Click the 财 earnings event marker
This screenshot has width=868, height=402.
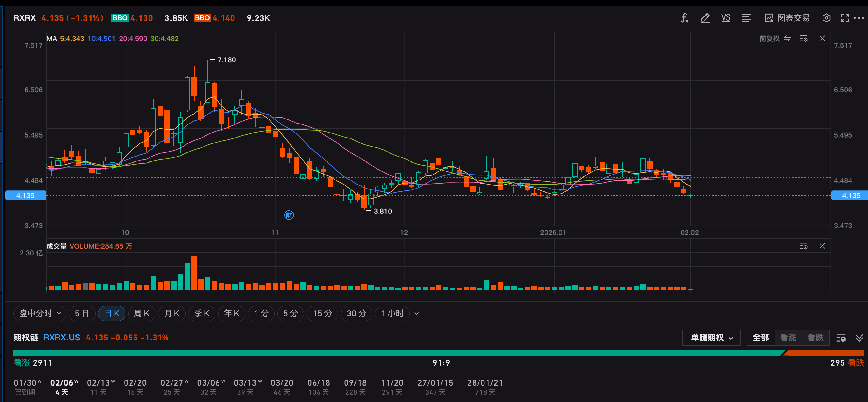[x=289, y=215]
